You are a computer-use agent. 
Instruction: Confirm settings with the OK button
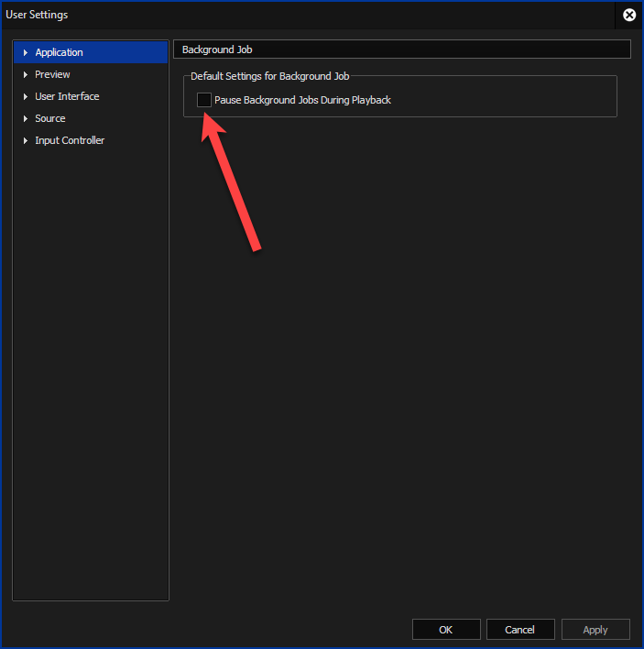click(x=446, y=629)
